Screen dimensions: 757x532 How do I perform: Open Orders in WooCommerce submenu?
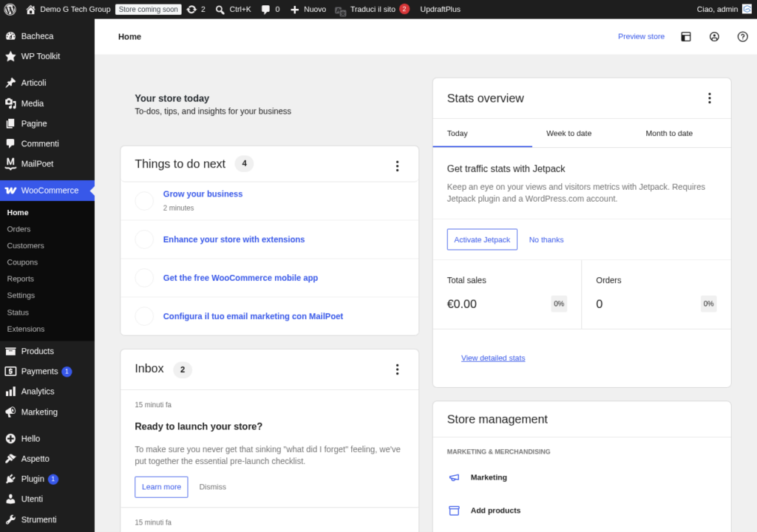[x=18, y=229]
